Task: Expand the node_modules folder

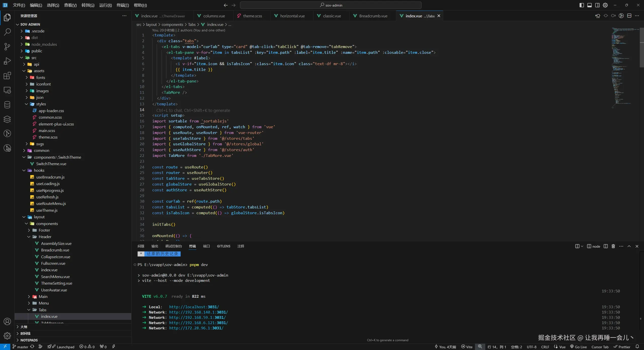Action: click(44, 44)
